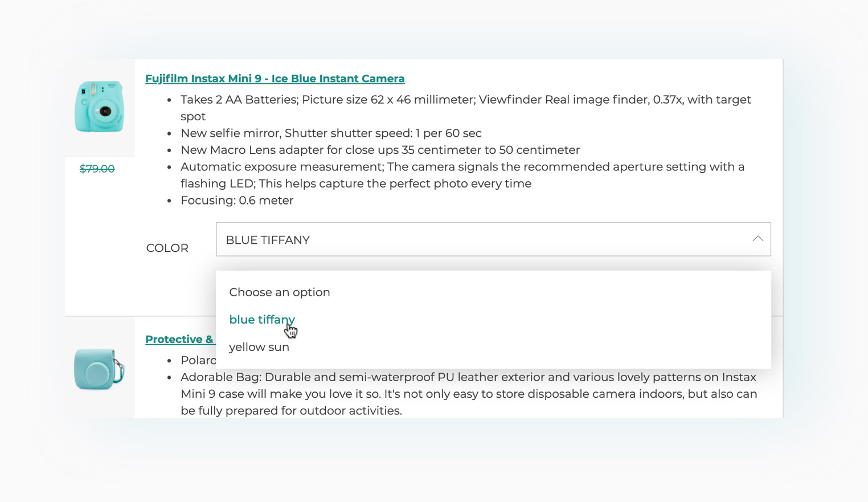Image resolution: width=868 pixels, height=502 pixels.
Task: Follow the "Protective &" product title link
Action: (x=179, y=340)
